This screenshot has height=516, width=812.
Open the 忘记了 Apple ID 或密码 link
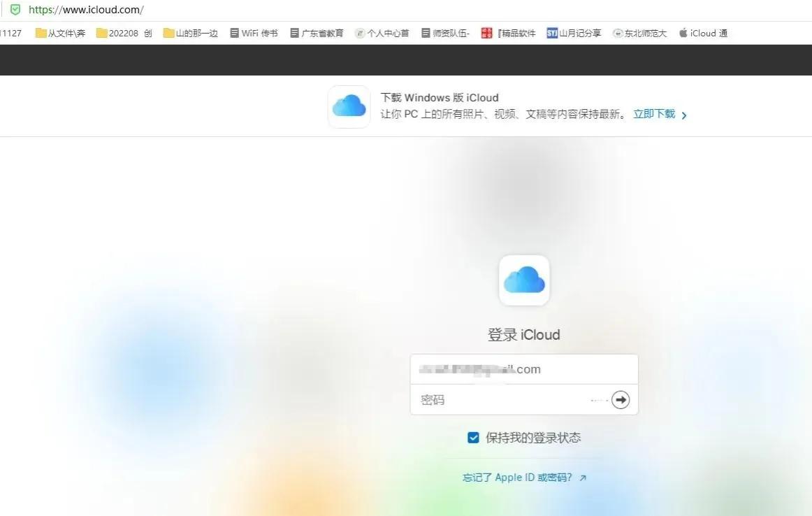tap(519, 477)
